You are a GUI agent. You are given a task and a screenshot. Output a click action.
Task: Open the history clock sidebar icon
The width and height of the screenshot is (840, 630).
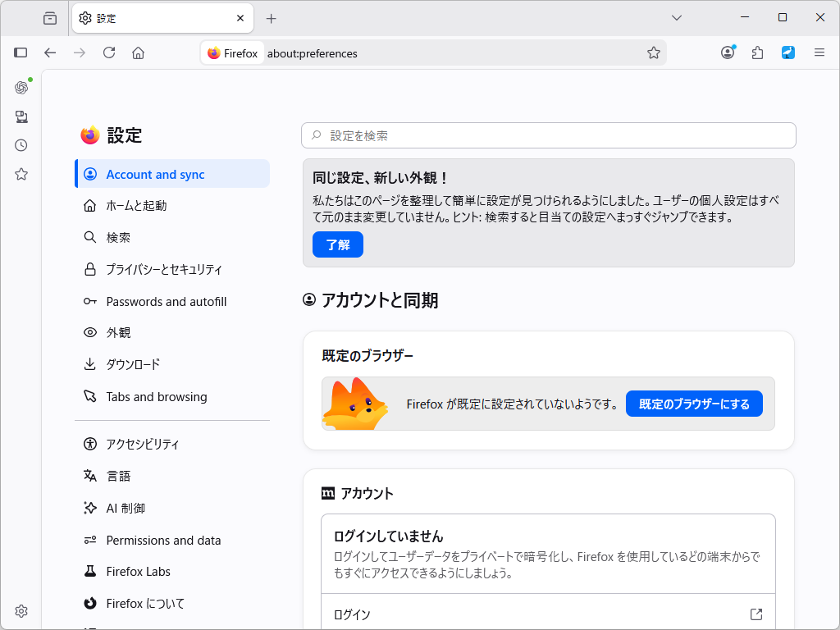(x=21, y=145)
